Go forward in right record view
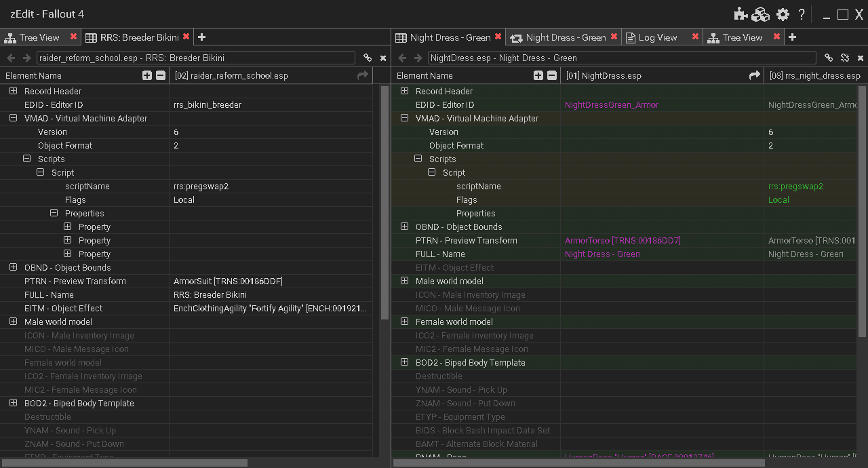 coord(418,58)
